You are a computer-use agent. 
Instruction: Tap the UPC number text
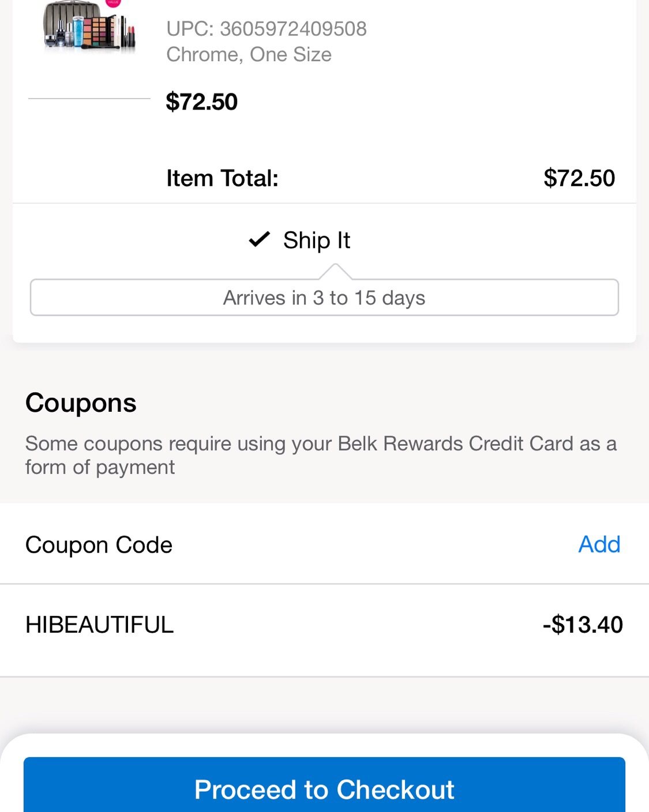point(267,28)
